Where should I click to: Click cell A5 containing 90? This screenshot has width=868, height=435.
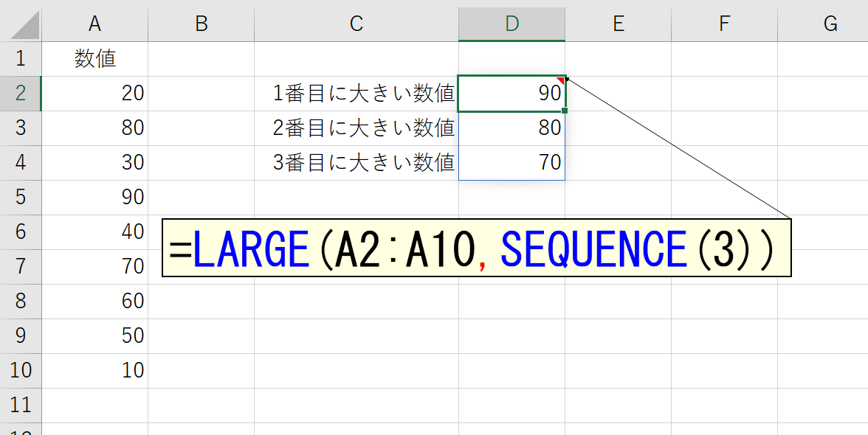[x=94, y=198]
